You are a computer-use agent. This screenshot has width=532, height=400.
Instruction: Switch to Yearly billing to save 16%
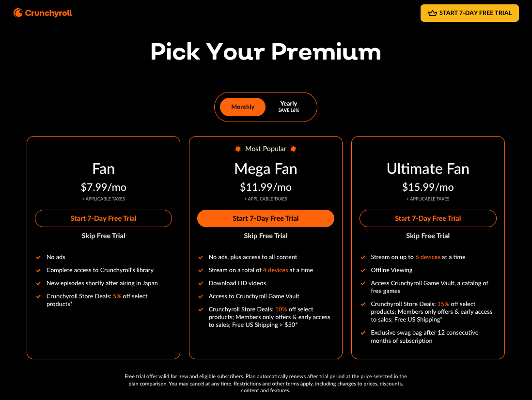(x=288, y=107)
